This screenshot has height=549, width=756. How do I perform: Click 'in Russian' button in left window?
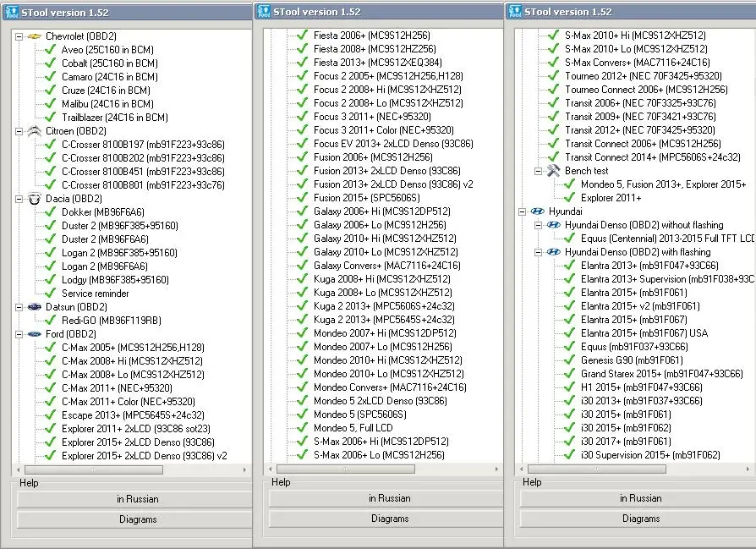(x=134, y=499)
